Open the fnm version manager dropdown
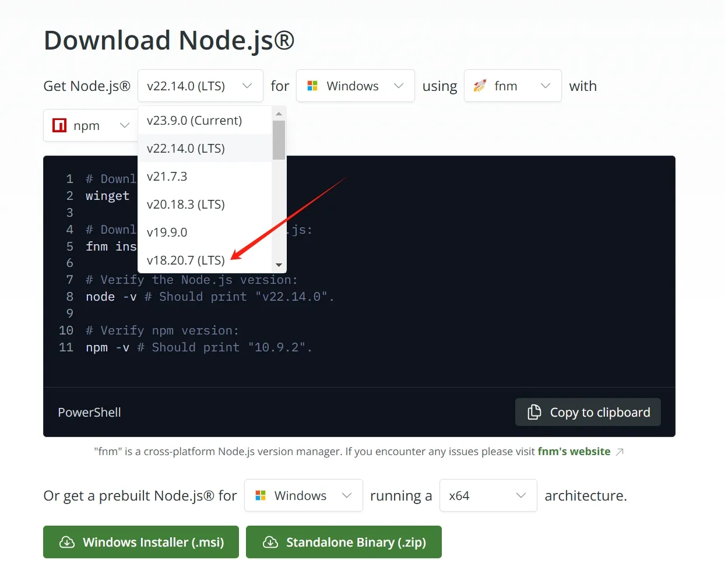 coord(513,86)
